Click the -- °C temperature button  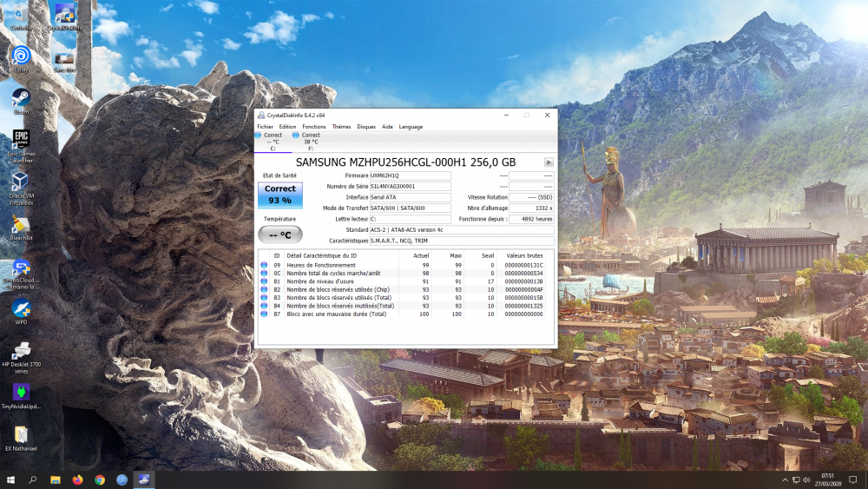click(280, 235)
